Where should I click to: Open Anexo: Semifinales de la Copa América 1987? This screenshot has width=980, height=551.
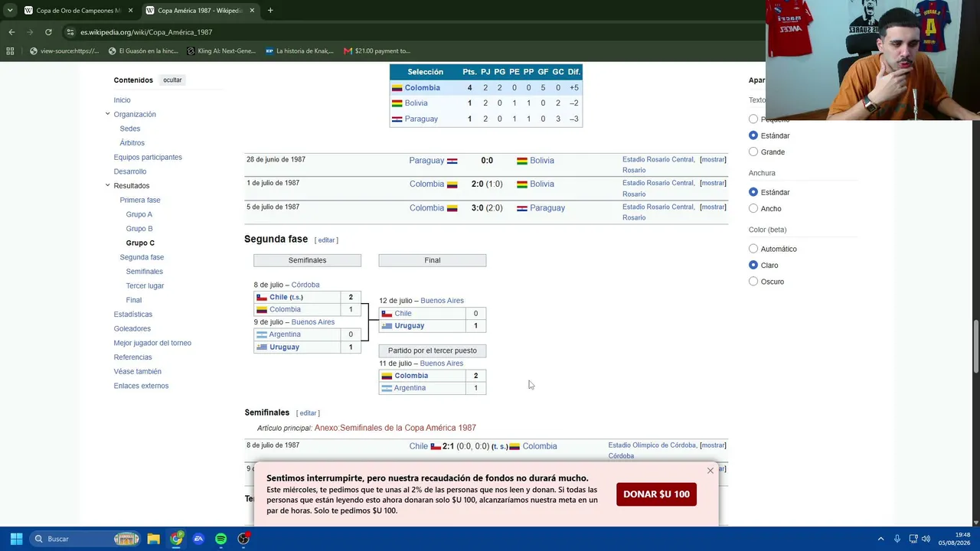click(x=395, y=428)
